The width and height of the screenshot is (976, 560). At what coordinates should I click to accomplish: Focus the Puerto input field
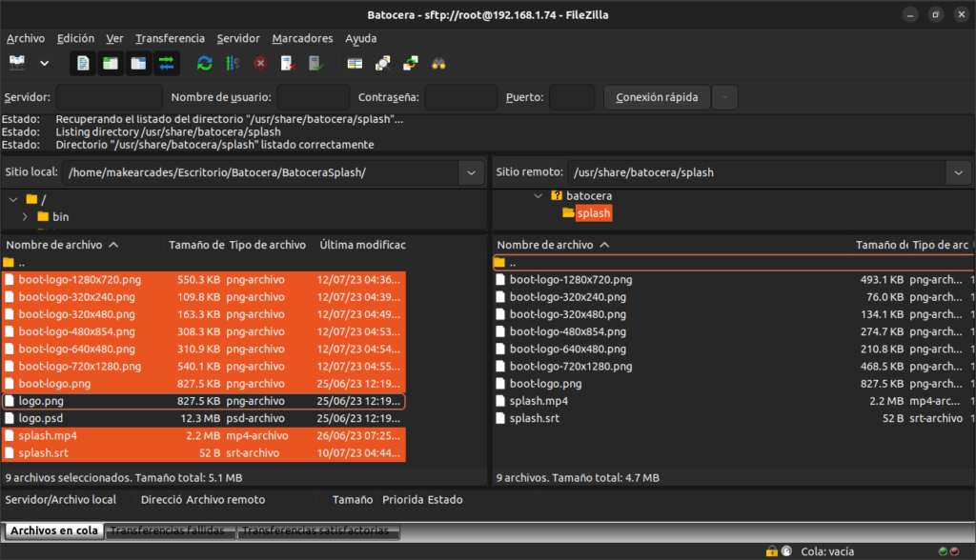pos(572,97)
